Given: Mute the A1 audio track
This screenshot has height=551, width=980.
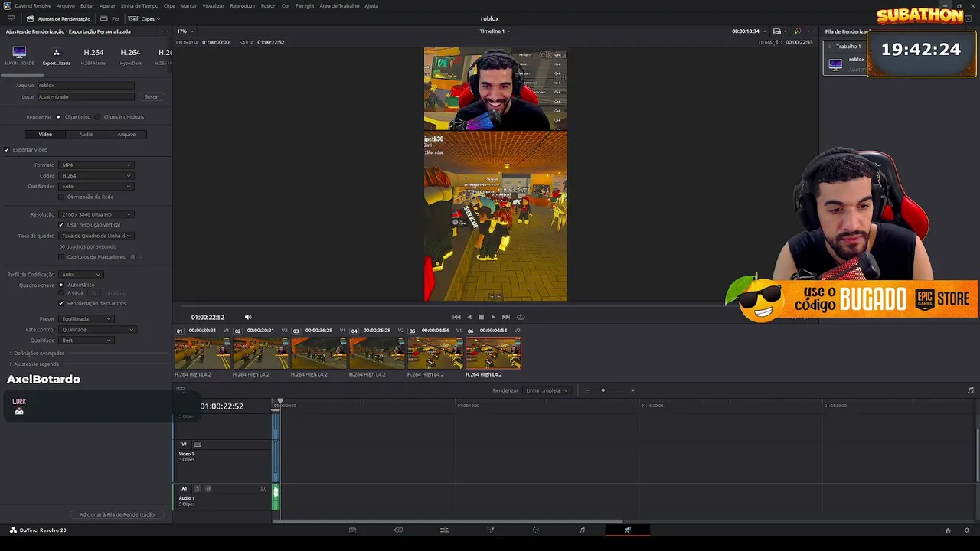Looking at the screenshot, I should coord(207,488).
